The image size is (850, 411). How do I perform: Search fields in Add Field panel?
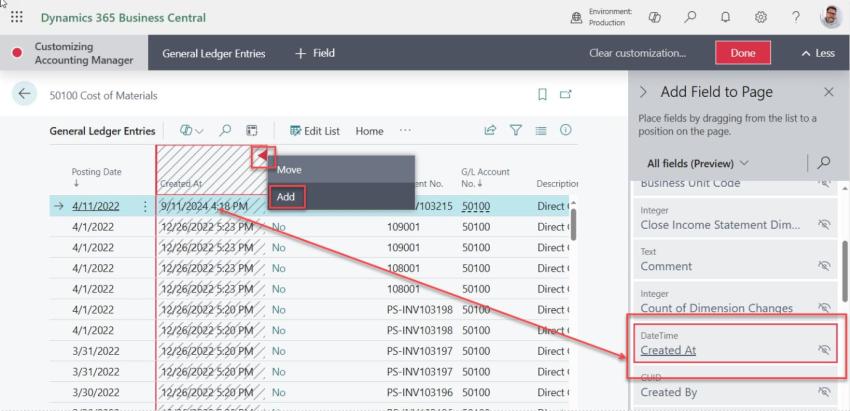pos(823,163)
